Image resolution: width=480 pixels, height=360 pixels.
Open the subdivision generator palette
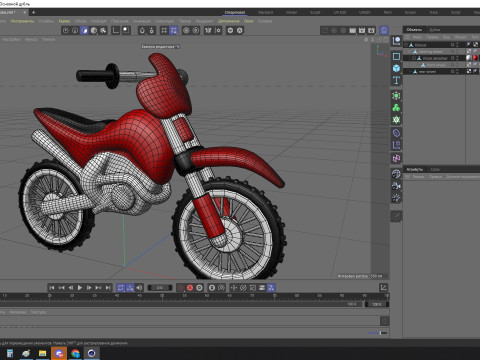(396, 96)
